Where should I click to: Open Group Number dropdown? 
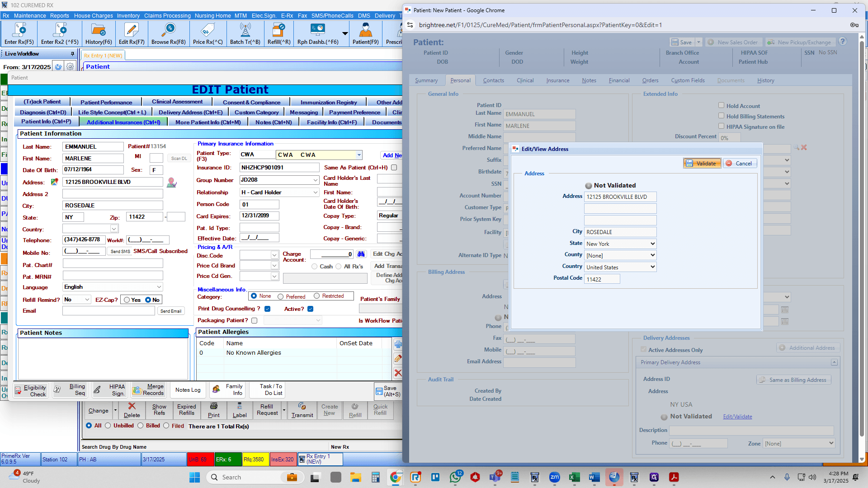pyautogui.click(x=316, y=180)
